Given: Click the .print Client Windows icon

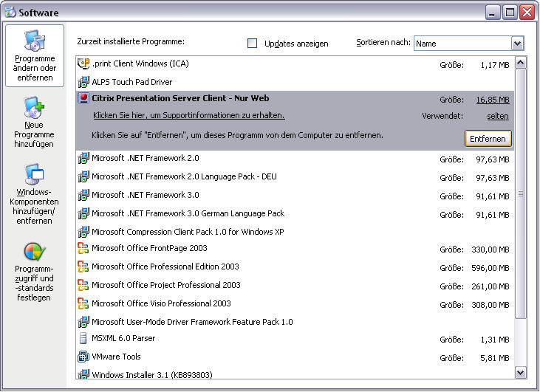Looking at the screenshot, I should [83, 63].
